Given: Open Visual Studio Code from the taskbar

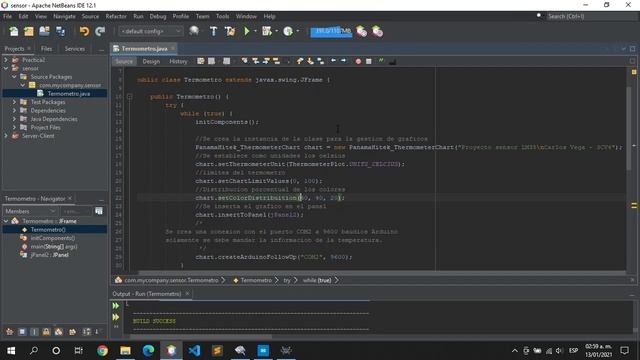Looking at the screenshot, I should click(x=194, y=350).
